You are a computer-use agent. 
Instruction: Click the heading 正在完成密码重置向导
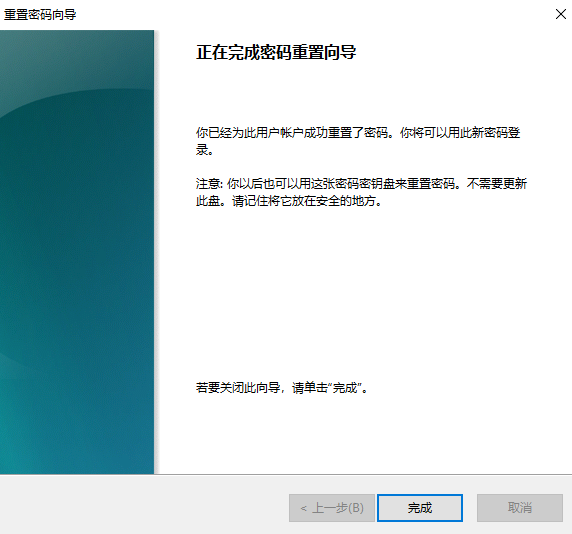[x=276, y=52]
